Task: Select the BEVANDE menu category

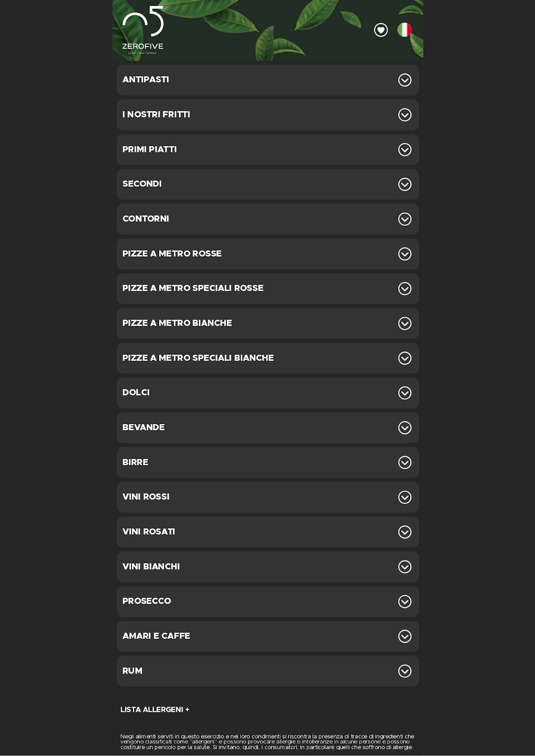Action: tap(267, 428)
